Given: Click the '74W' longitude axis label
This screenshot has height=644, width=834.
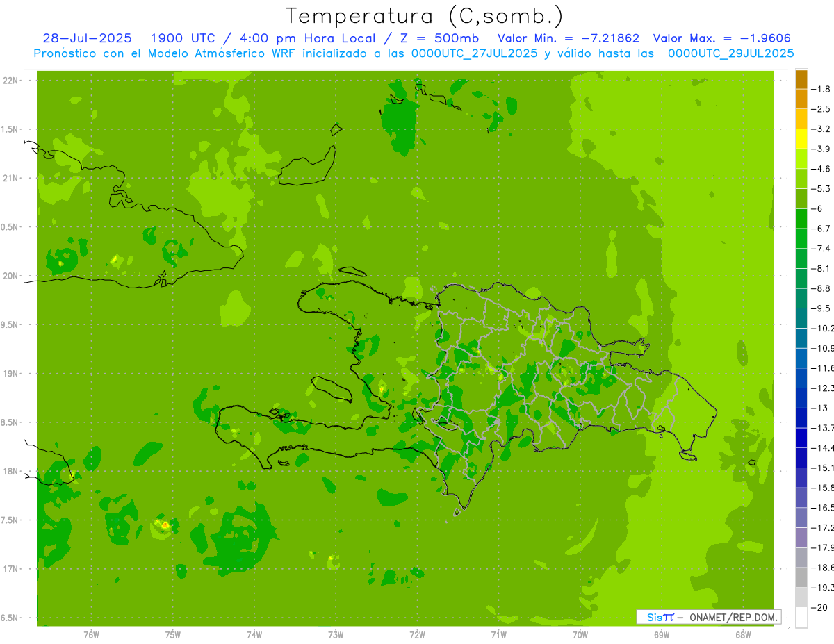Looking at the screenshot, I should (x=254, y=635).
